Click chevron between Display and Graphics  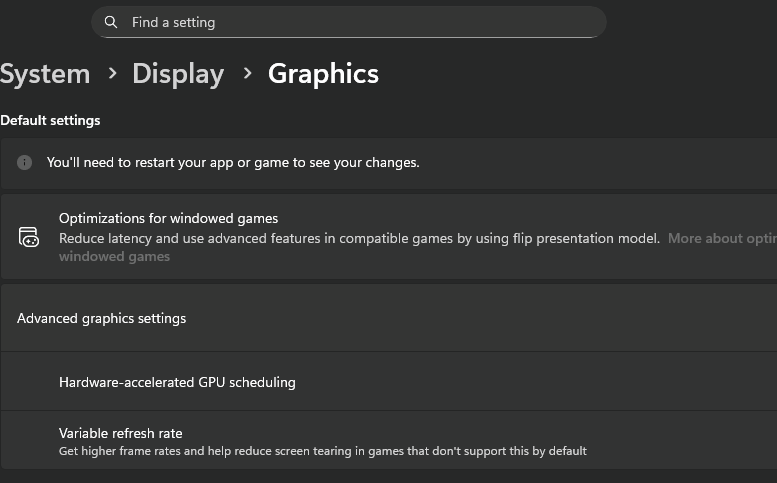[246, 74]
